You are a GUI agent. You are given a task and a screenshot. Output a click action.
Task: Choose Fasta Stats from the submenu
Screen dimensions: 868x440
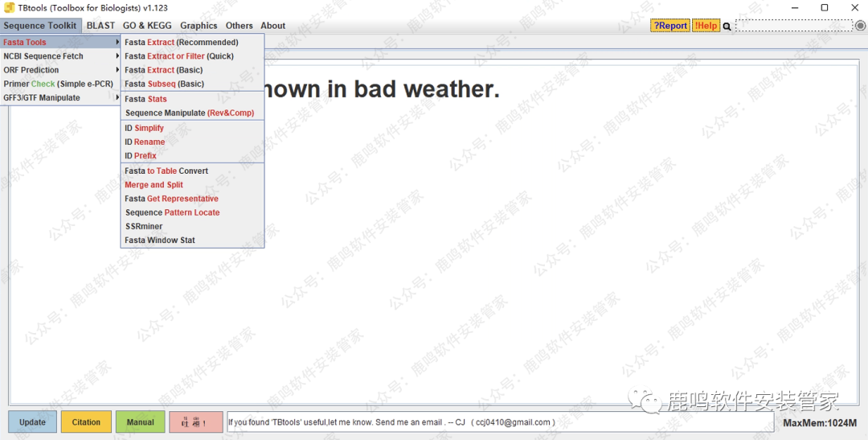[146, 99]
